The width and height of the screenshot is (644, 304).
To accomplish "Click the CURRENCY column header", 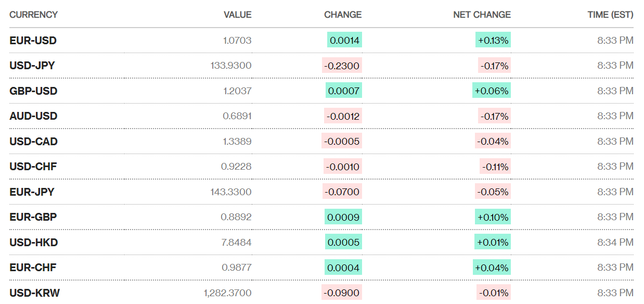I will point(33,15).
